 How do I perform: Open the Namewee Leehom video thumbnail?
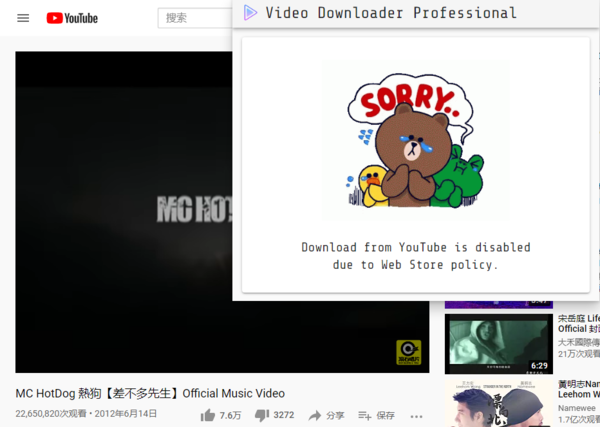coord(498,403)
